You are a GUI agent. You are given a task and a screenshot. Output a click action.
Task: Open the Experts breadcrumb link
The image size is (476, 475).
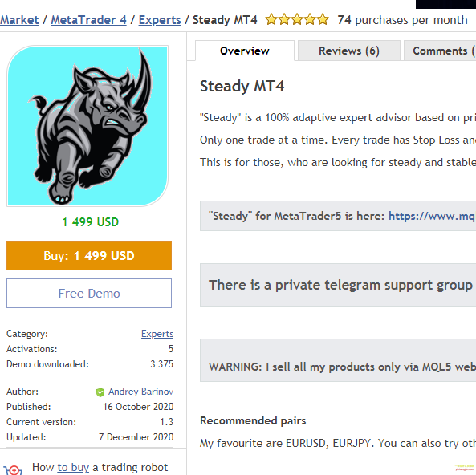tap(160, 20)
